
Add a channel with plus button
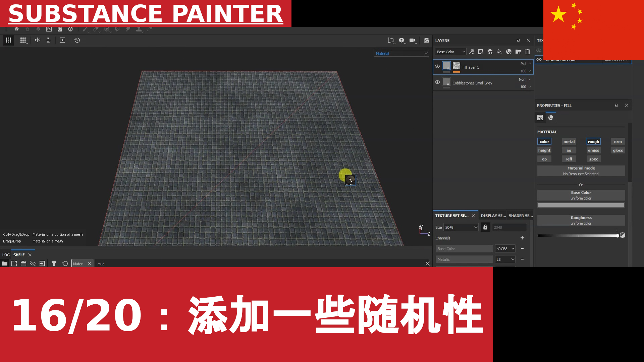coord(522,238)
